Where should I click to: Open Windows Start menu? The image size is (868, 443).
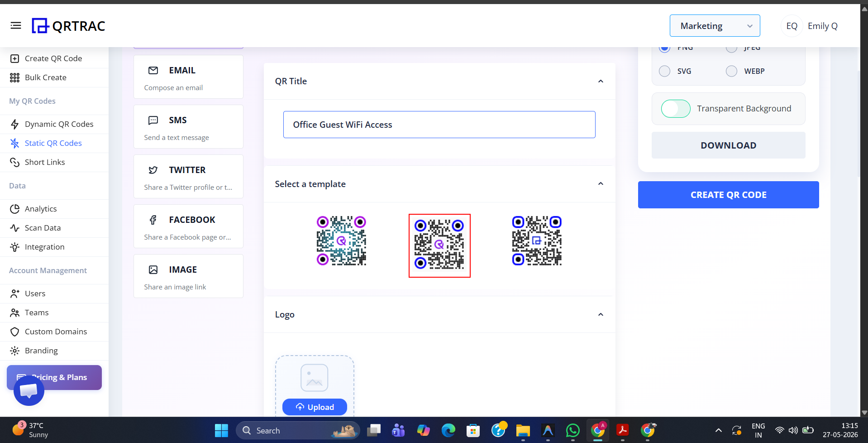pyautogui.click(x=221, y=430)
